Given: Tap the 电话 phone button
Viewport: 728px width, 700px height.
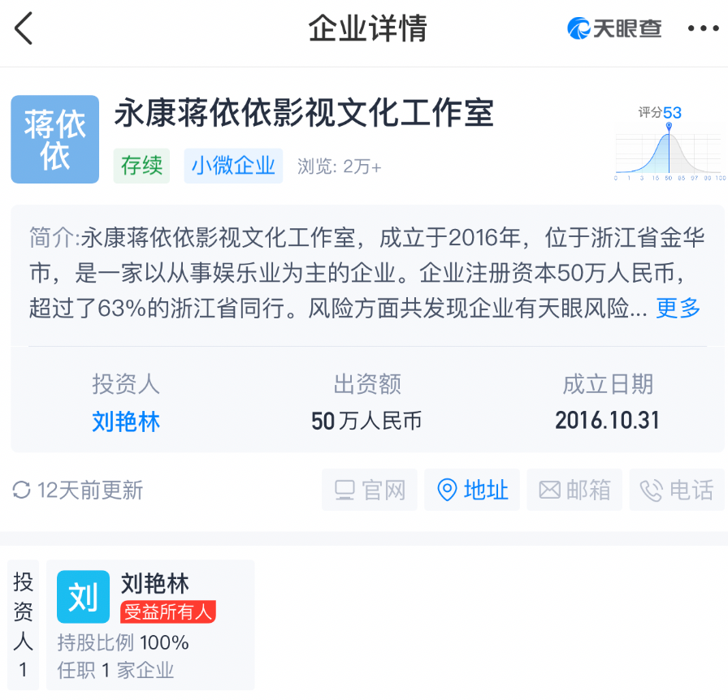Looking at the screenshot, I should tap(677, 490).
